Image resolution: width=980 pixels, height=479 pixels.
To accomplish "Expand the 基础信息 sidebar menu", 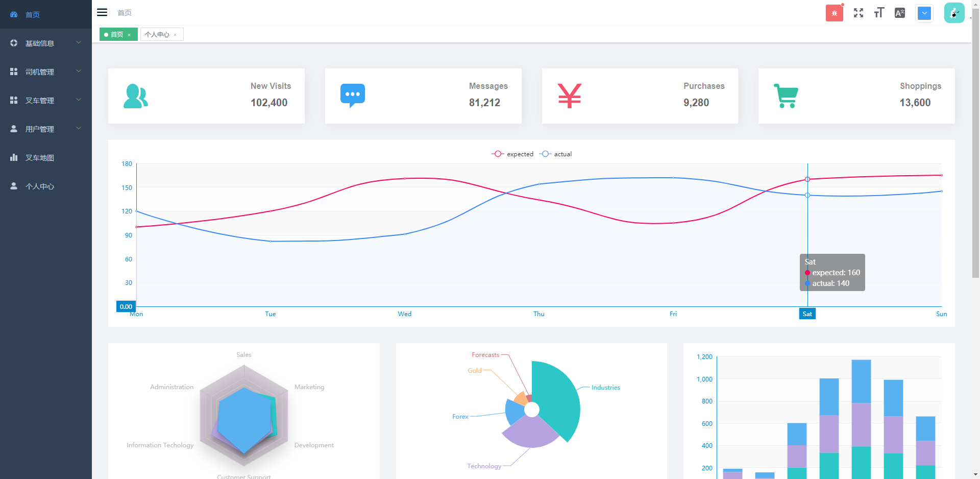I will pyautogui.click(x=45, y=43).
